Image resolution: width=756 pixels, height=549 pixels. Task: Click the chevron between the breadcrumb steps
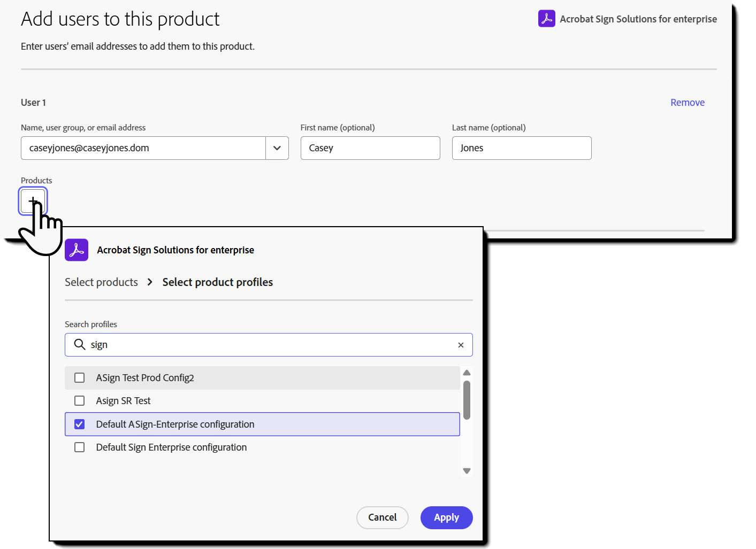[149, 282]
